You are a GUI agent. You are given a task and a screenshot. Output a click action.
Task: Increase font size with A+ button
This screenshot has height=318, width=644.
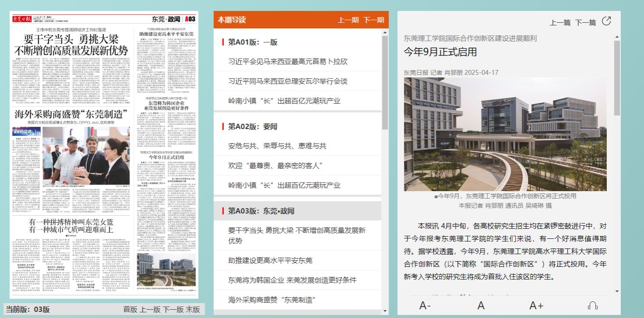pos(536,305)
